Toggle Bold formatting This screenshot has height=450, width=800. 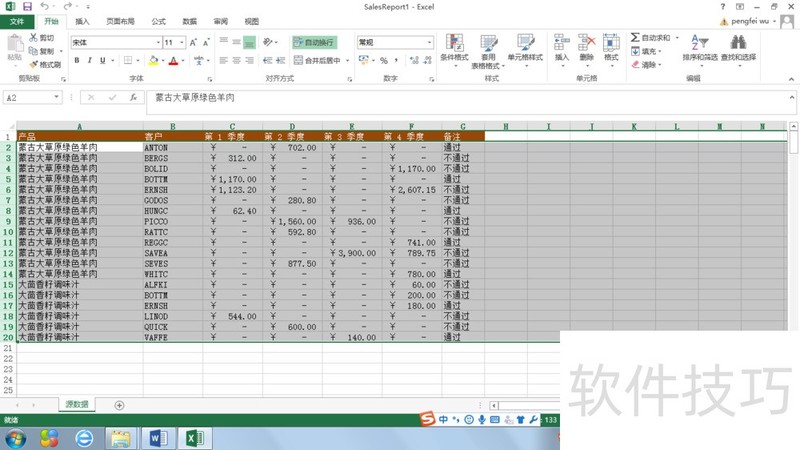click(77, 60)
